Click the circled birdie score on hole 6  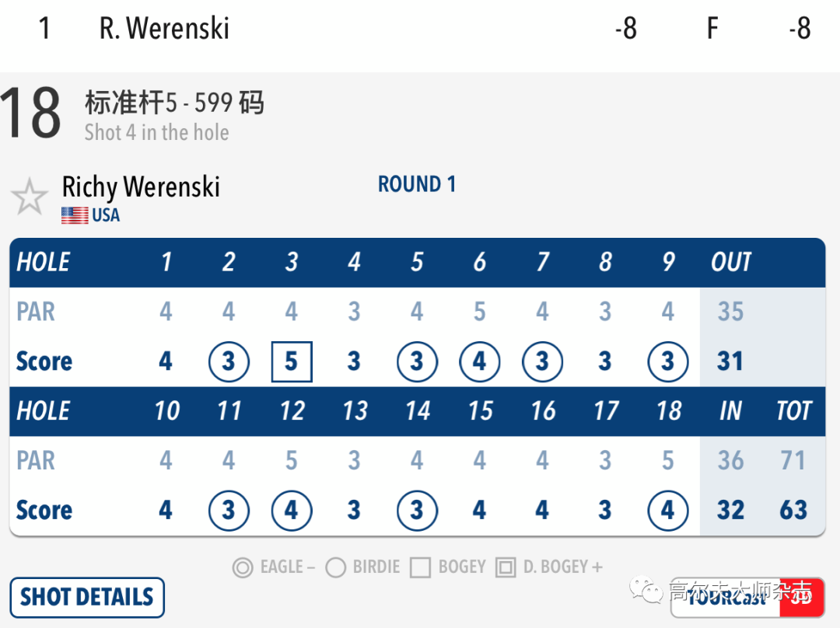pyautogui.click(x=480, y=362)
